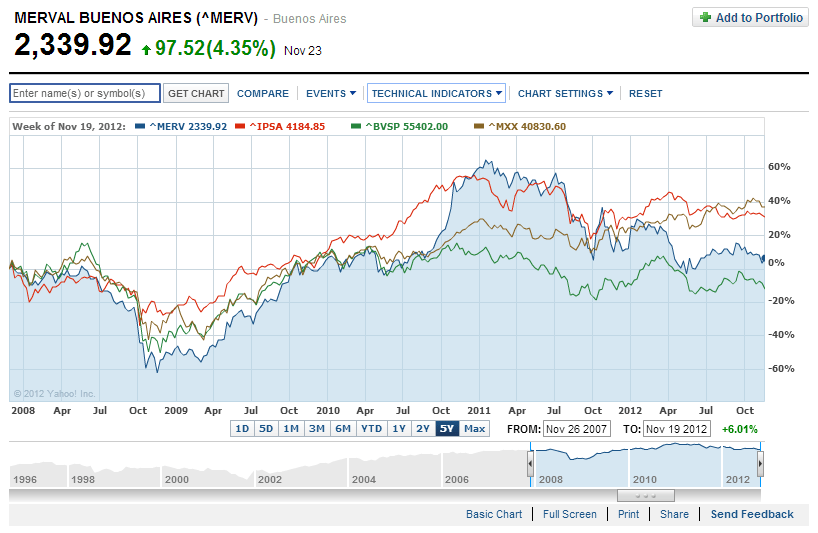Click the ^MXX 40830.60 legend text
Screen dimensions: 818x533
[x=527, y=126]
